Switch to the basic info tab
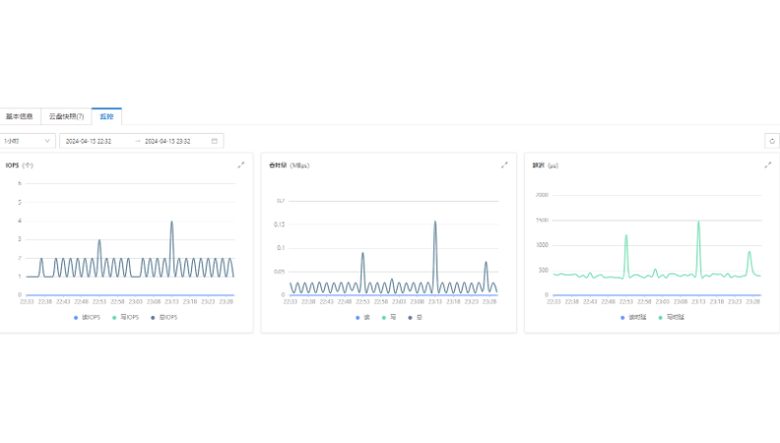The width and height of the screenshot is (780, 443). (20, 116)
